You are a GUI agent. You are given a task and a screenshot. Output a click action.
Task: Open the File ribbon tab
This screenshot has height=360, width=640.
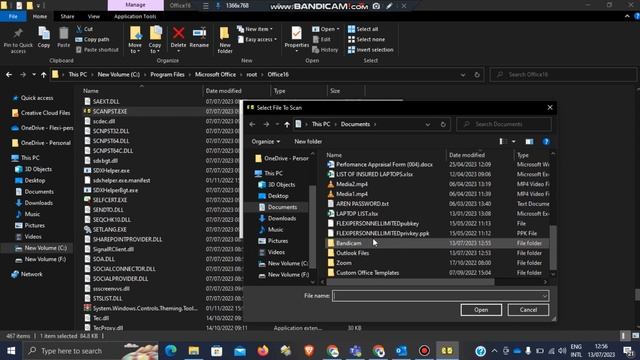13,16
